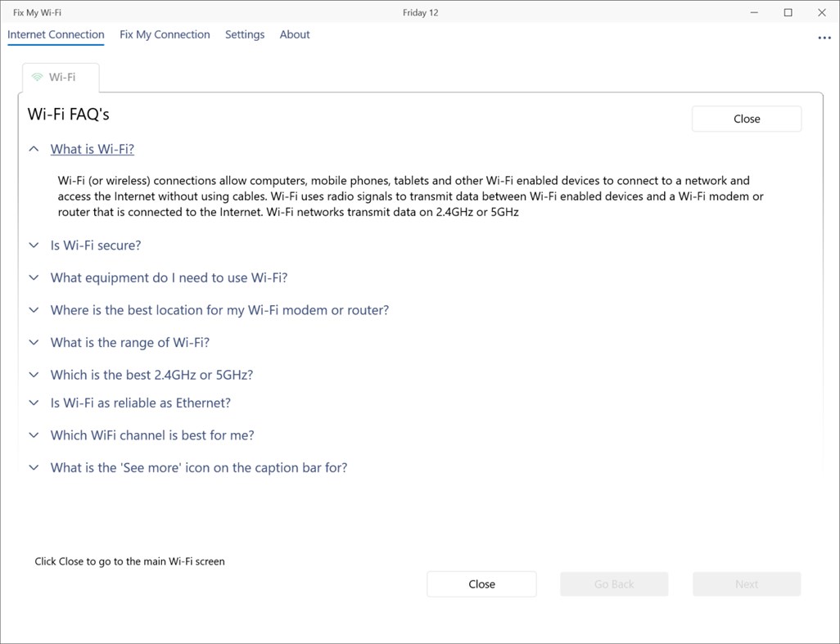Viewport: 840px width, 644px height.
Task: Expand the Ethernet reliability chevron
Action: tap(34, 403)
